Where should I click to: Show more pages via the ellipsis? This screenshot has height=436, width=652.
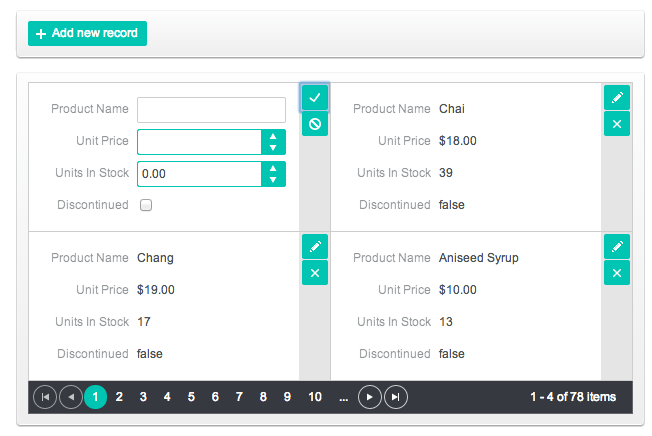pos(343,397)
